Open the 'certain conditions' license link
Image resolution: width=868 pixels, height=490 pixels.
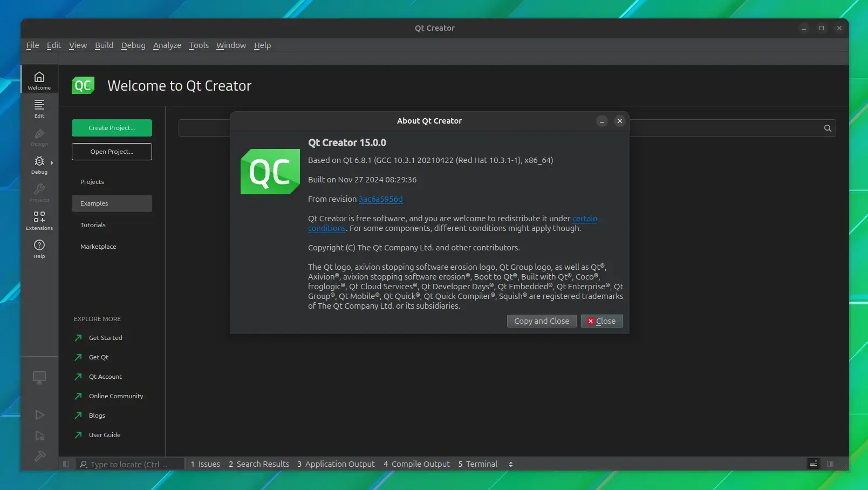coord(585,219)
